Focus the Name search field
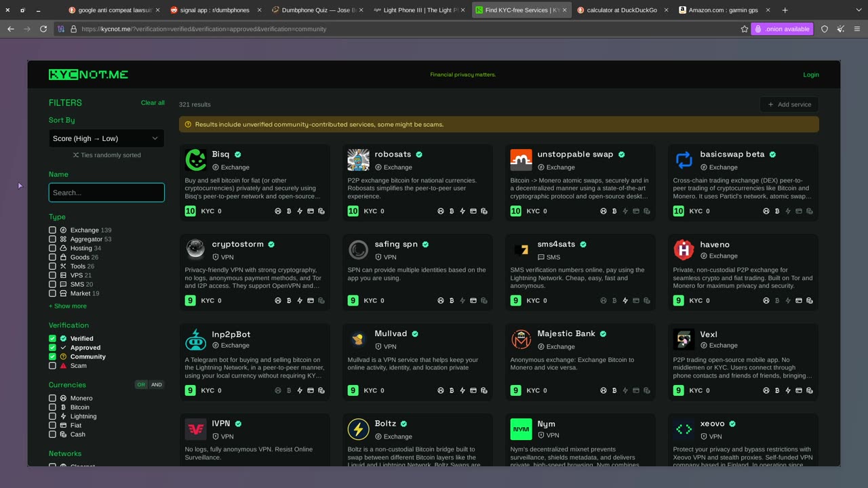Screen dimensions: 868x488 click(x=106, y=192)
